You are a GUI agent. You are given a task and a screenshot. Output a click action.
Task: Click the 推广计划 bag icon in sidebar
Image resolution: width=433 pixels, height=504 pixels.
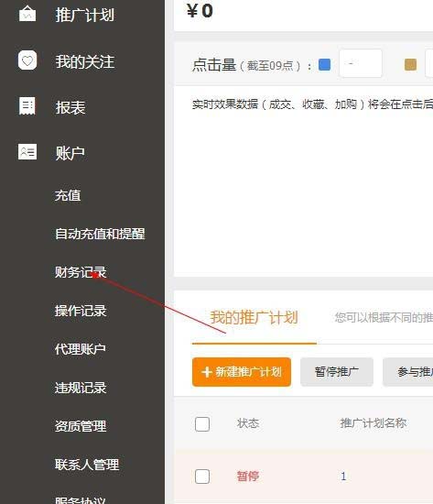coord(27,14)
